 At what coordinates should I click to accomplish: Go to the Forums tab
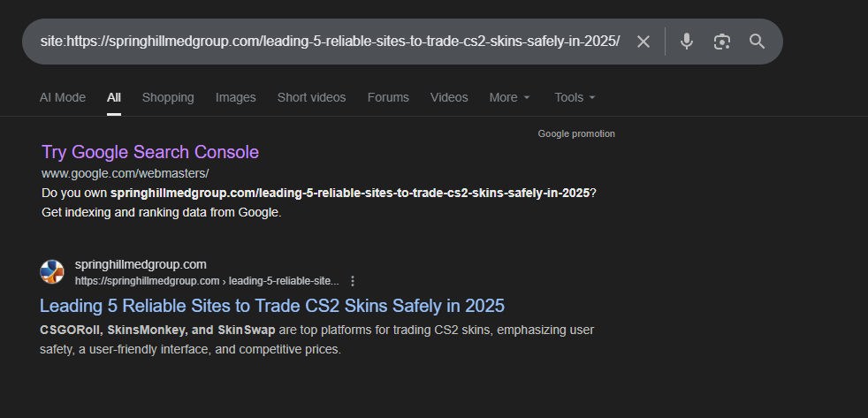click(x=388, y=97)
